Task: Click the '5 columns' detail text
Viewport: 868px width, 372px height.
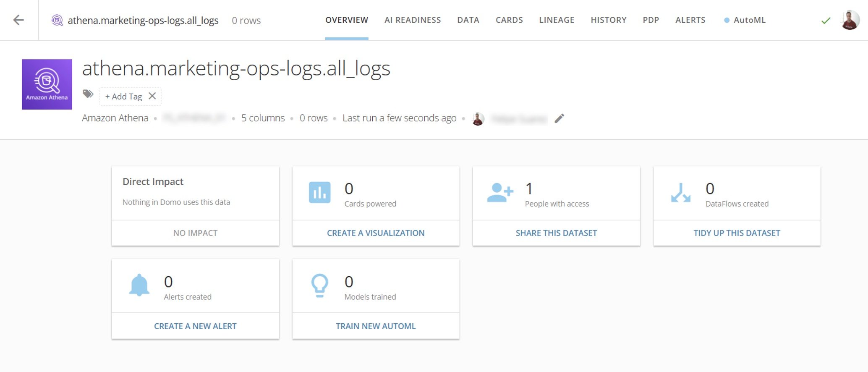Action: tap(263, 118)
